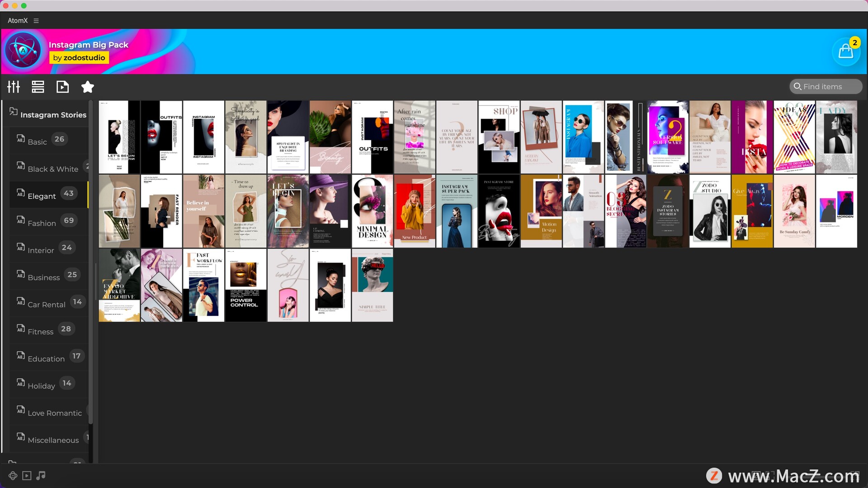
Task: Select the POWER CONTROL story thumbnail
Action: pos(245,286)
